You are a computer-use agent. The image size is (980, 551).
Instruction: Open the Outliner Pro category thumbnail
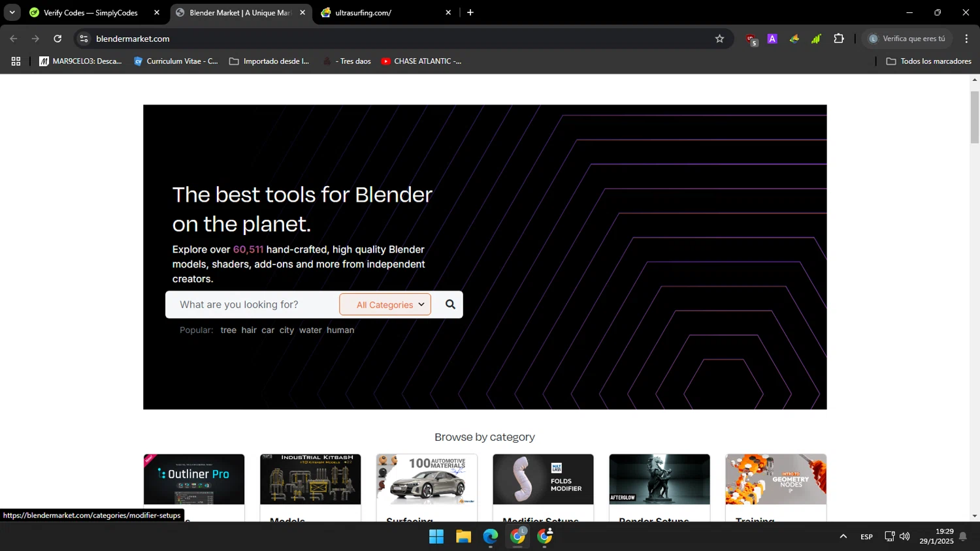(x=194, y=479)
